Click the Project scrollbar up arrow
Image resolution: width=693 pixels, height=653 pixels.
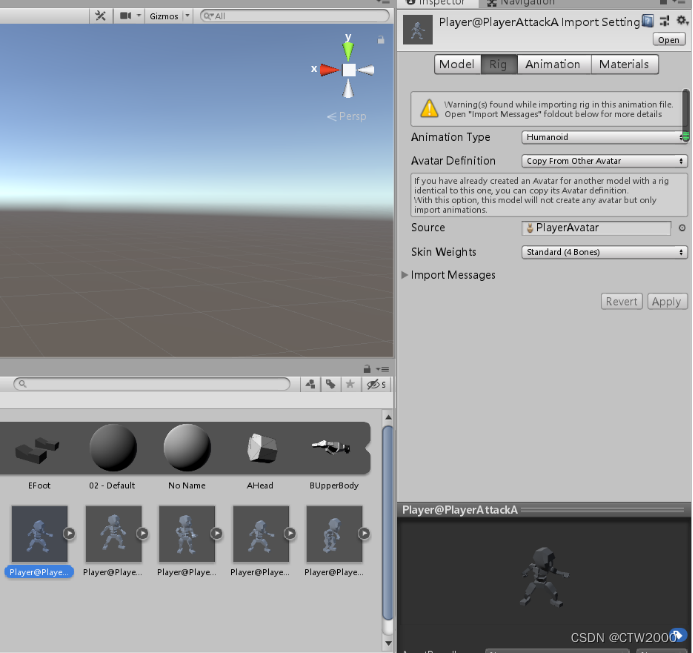(x=388, y=417)
